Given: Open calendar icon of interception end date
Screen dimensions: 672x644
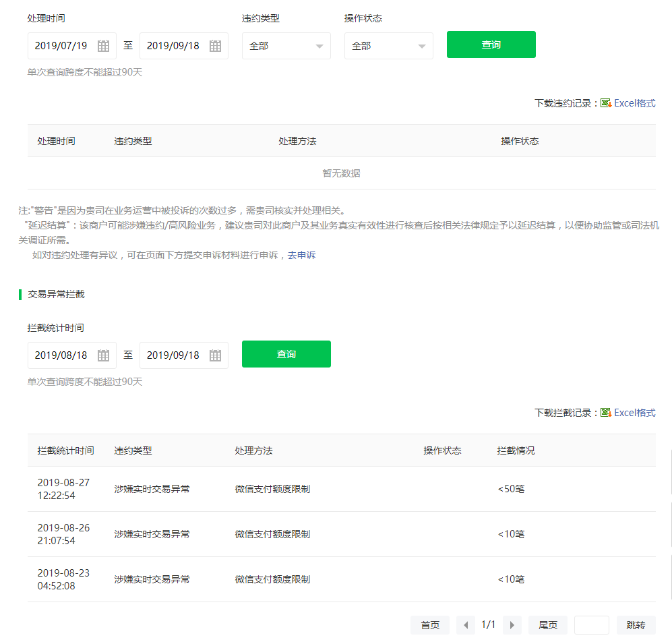Looking at the screenshot, I should [x=215, y=355].
